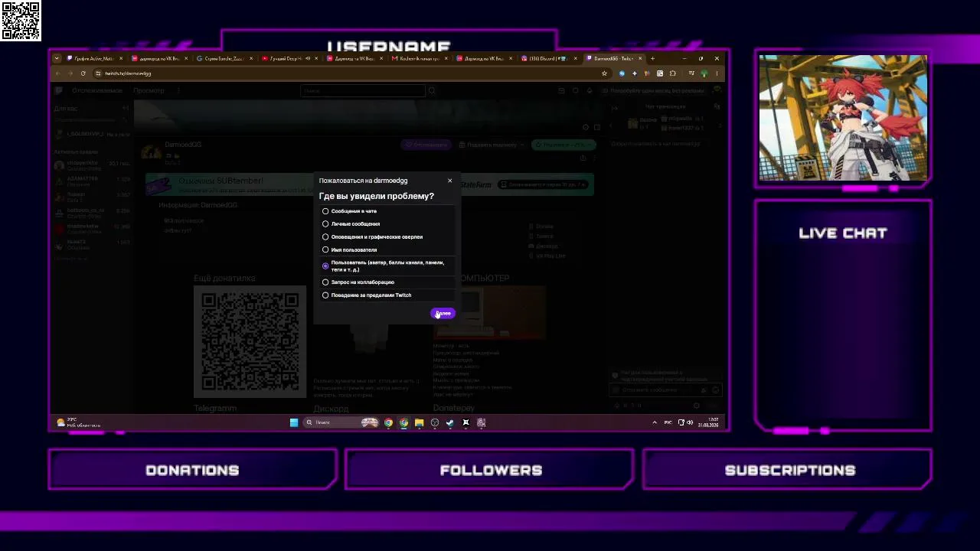The height and width of the screenshot is (551, 980).
Task: Open 'Просмотр' in Twitch navigation
Action: (149, 90)
